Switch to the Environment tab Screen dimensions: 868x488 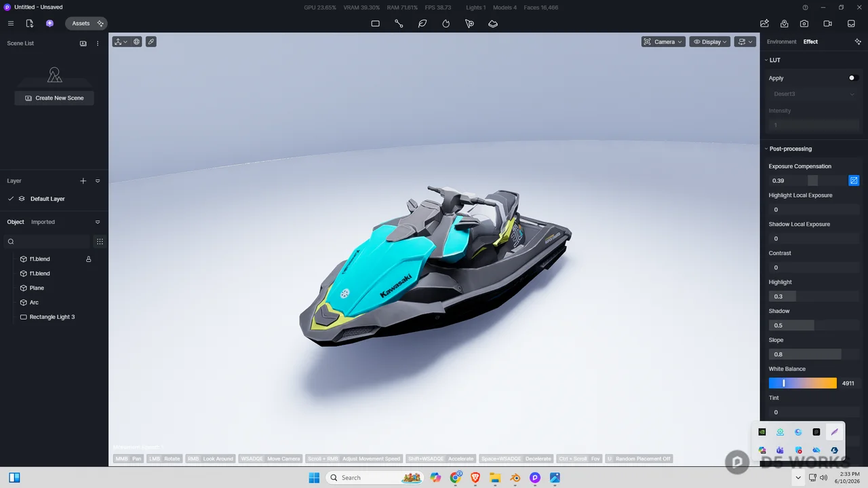pyautogui.click(x=782, y=41)
